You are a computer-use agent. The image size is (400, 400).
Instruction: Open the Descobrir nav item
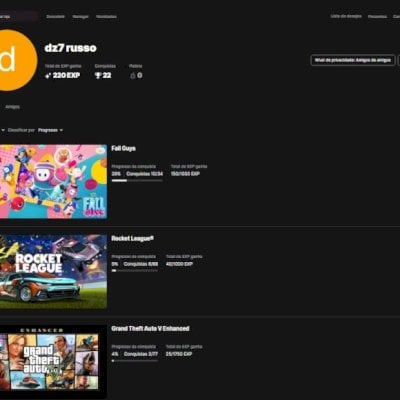point(55,16)
